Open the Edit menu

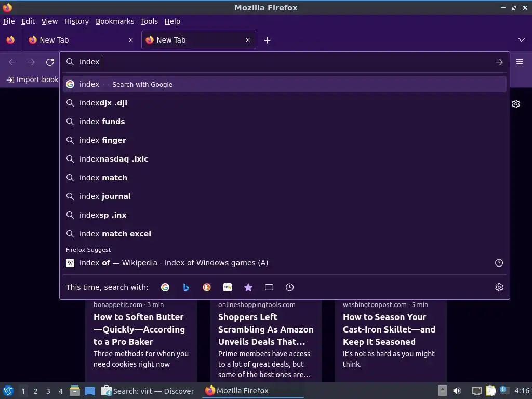(28, 21)
